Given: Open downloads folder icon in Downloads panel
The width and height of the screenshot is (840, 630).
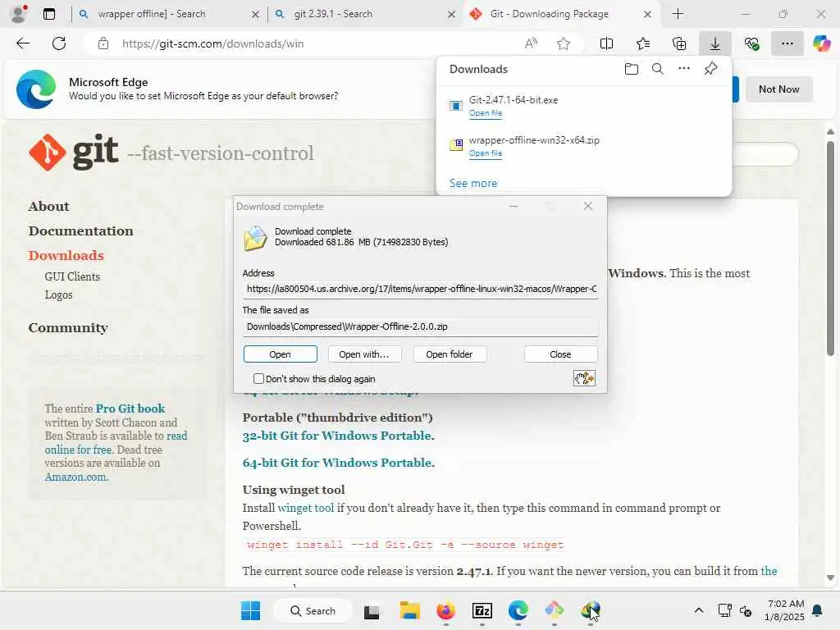Looking at the screenshot, I should 631,69.
